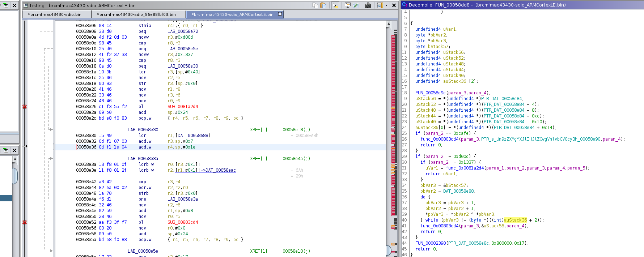Click the stmia mnemonic at 00058e06

145,26
